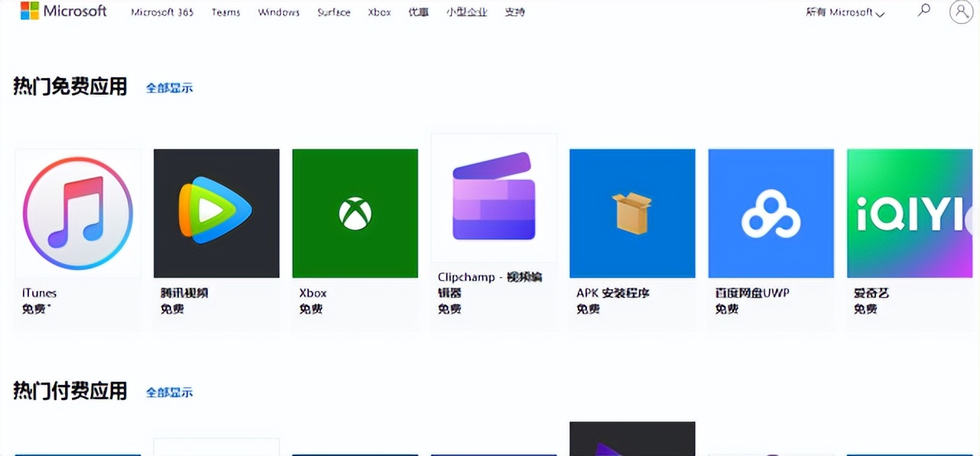Click the account sign-in icon
The height and width of the screenshot is (456, 980).
point(960,12)
